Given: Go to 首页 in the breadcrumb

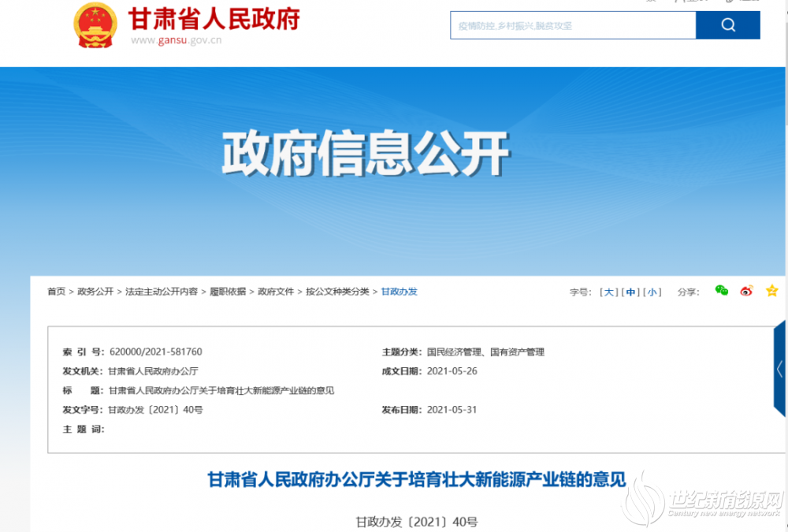Looking at the screenshot, I should coord(56,292).
